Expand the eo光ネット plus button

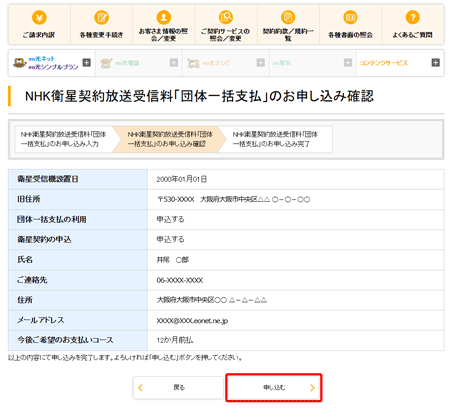tap(87, 63)
